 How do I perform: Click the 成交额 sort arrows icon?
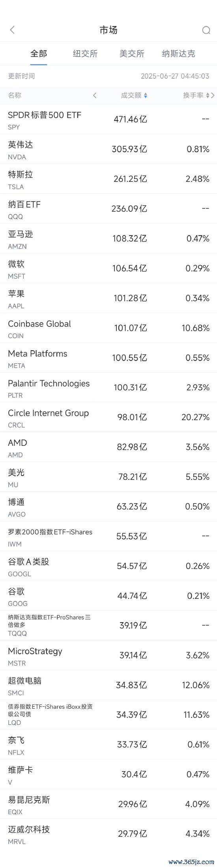click(146, 95)
